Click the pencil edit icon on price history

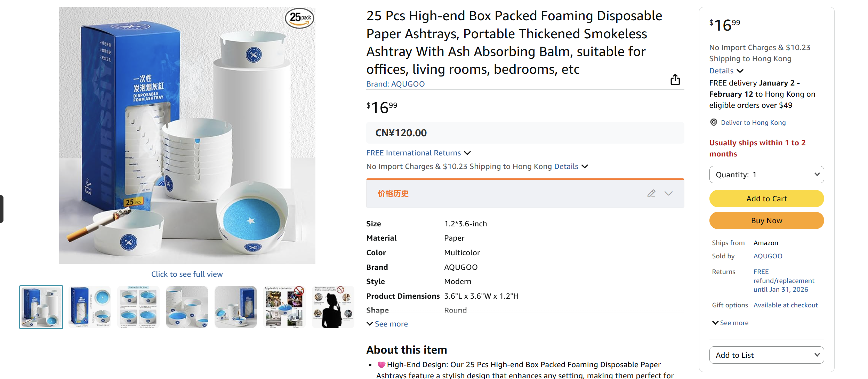(x=652, y=193)
